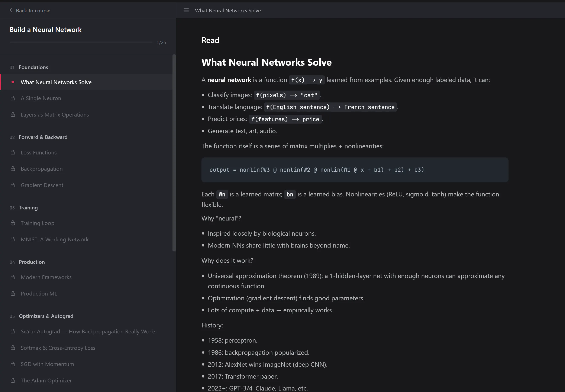565x392 pixels.
Task: Click the f(features) → price inline code
Action: tap(285, 119)
